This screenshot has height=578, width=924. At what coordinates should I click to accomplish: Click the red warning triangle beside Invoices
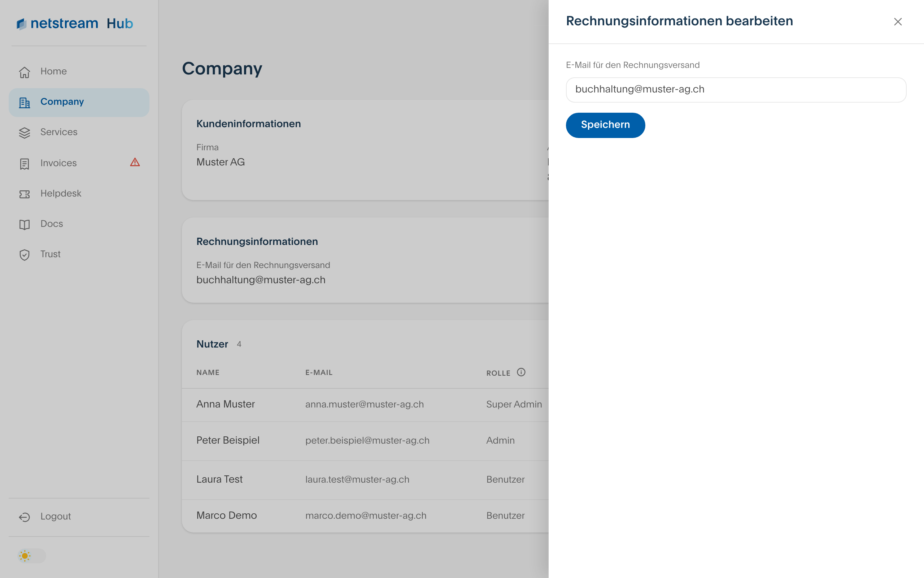135,162
